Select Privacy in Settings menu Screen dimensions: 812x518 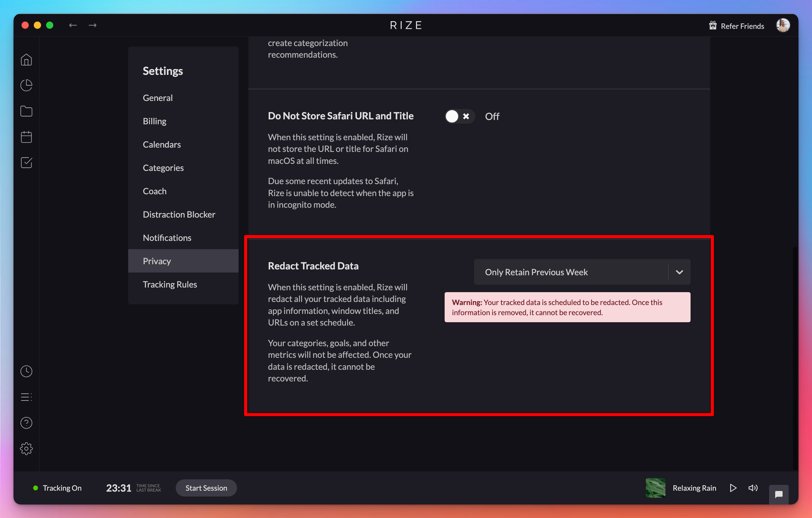point(183,261)
